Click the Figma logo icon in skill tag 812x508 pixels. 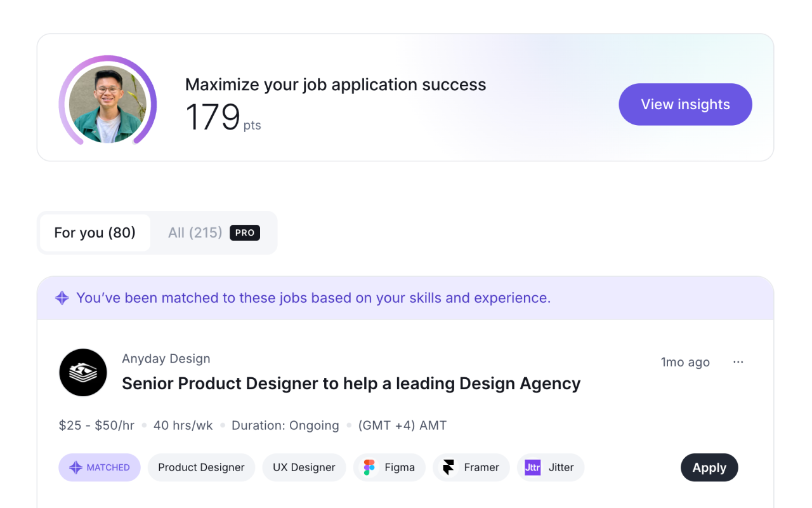pyautogui.click(x=369, y=467)
